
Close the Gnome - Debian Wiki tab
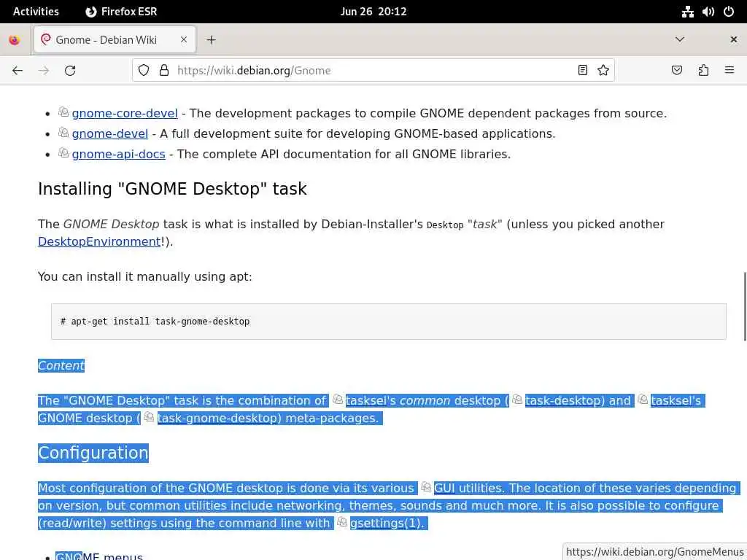(x=183, y=40)
